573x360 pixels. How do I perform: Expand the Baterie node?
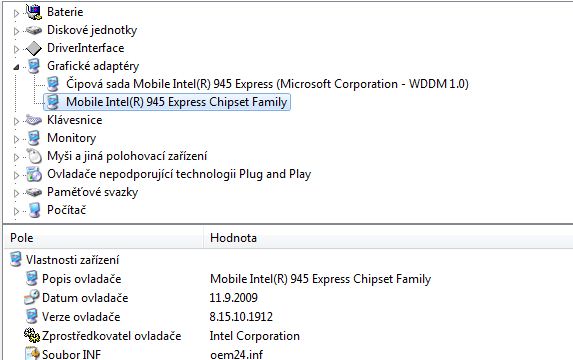coord(16,14)
